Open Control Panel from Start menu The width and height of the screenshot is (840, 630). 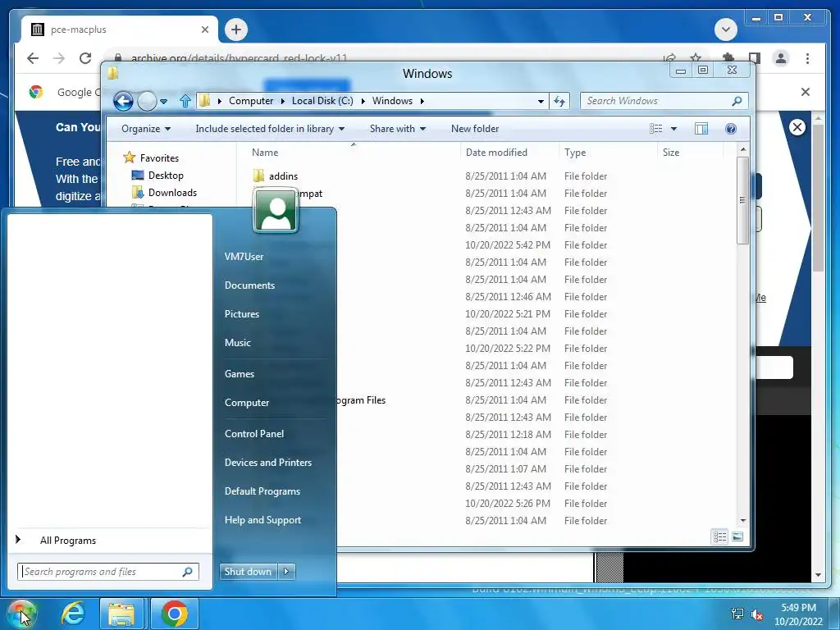(x=254, y=434)
